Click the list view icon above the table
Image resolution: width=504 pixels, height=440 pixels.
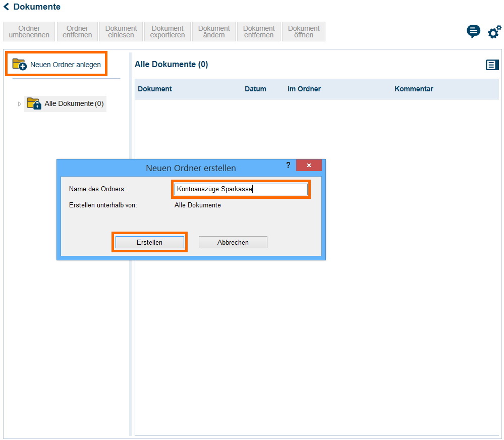[x=492, y=65]
